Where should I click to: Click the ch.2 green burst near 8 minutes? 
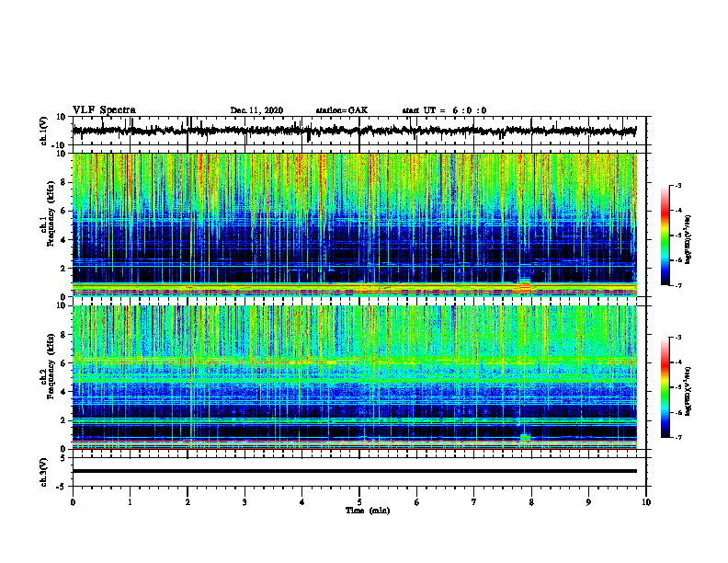point(525,437)
